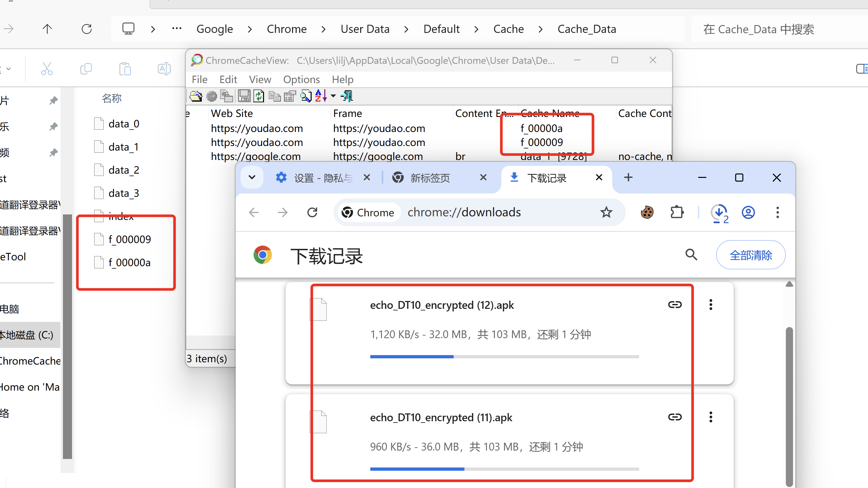The width and height of the screenshot is (868, 488).
Task: Click up arrow in File Explorer navigation
Action: (x=47, y=29)
